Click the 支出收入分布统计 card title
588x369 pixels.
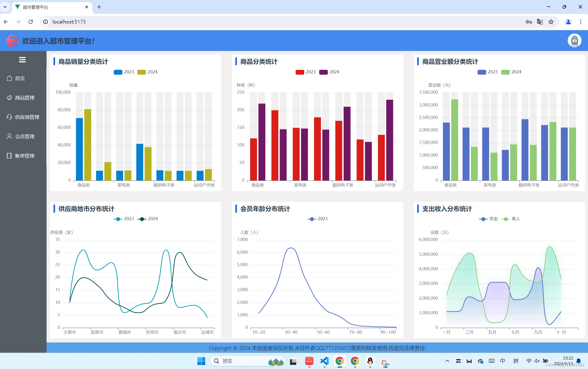[x=447, y=209]
